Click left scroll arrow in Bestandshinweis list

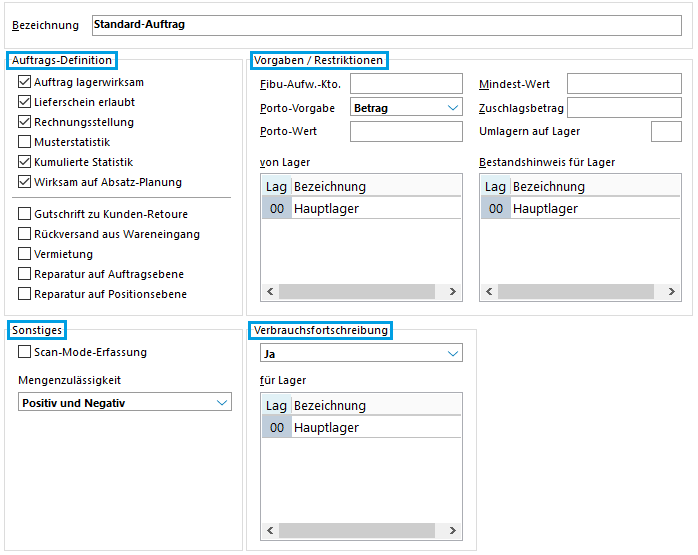489,292
